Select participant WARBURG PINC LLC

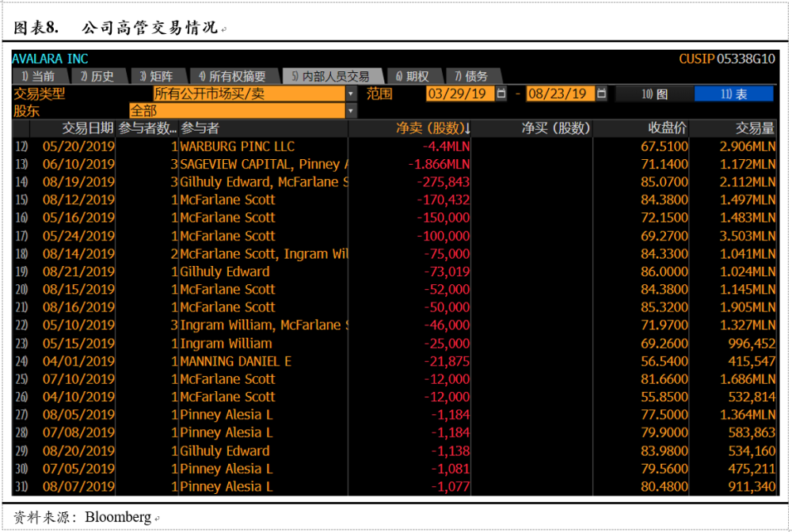pyautogui.click(x=238, y=146)
